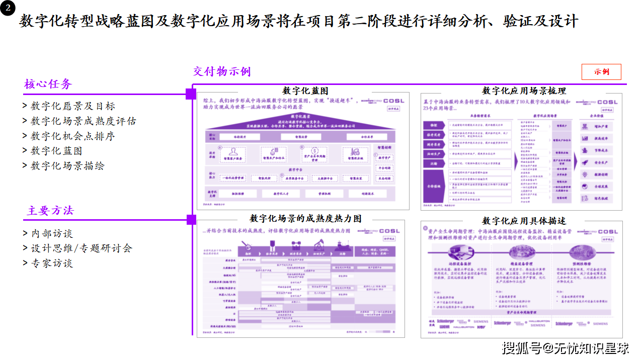Select the 数字化愿景及目标 bullet item

[x=69, y=106]
